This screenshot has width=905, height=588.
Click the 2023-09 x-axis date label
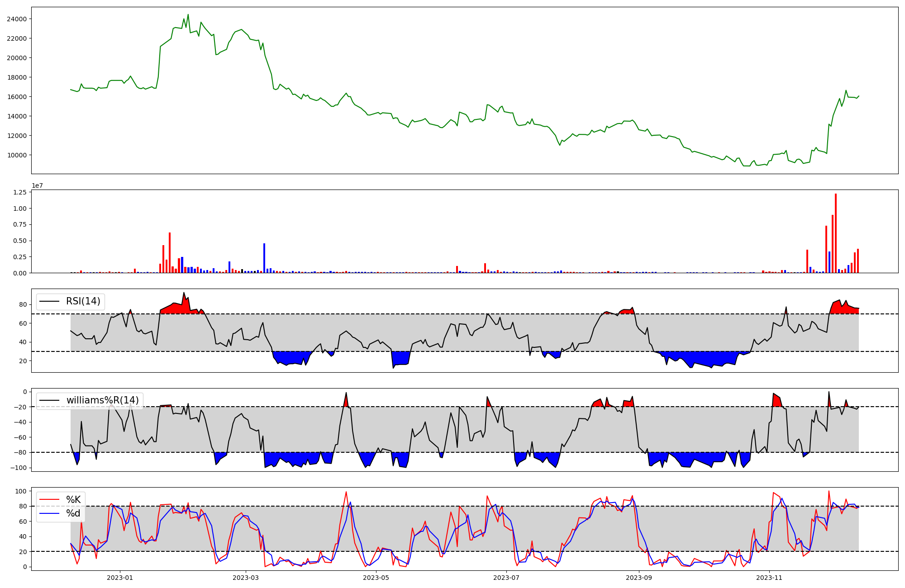click(x=639, y=578)
